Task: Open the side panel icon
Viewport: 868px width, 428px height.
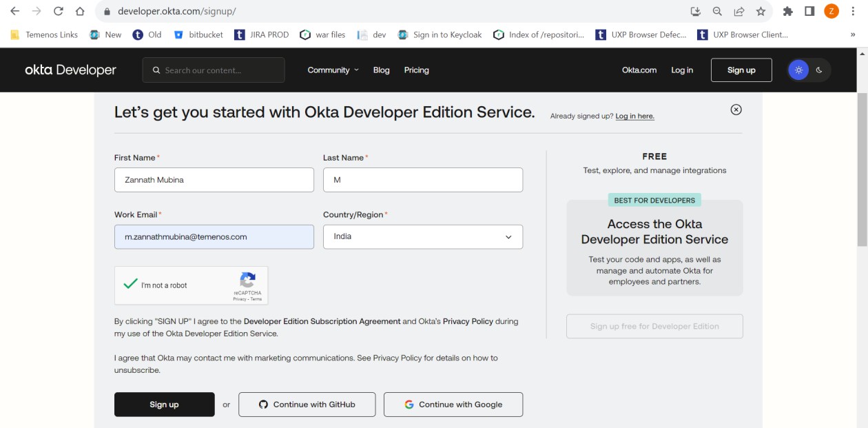Action: pos(809,11)
